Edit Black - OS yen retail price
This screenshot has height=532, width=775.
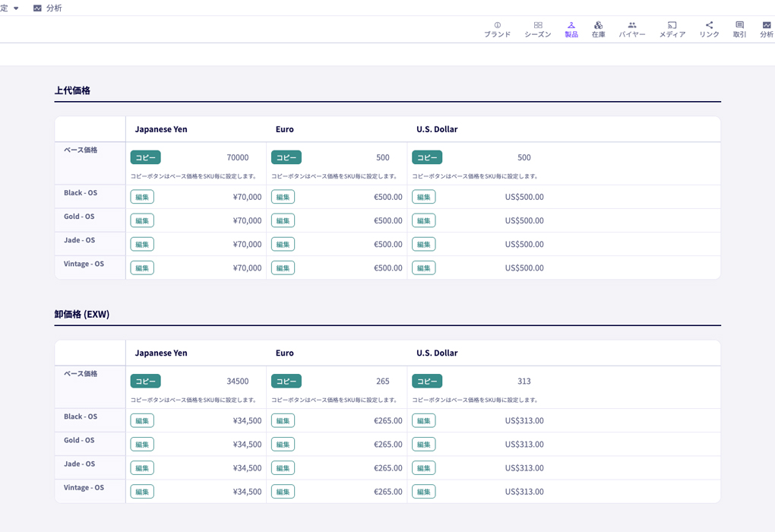click(142, 197)
